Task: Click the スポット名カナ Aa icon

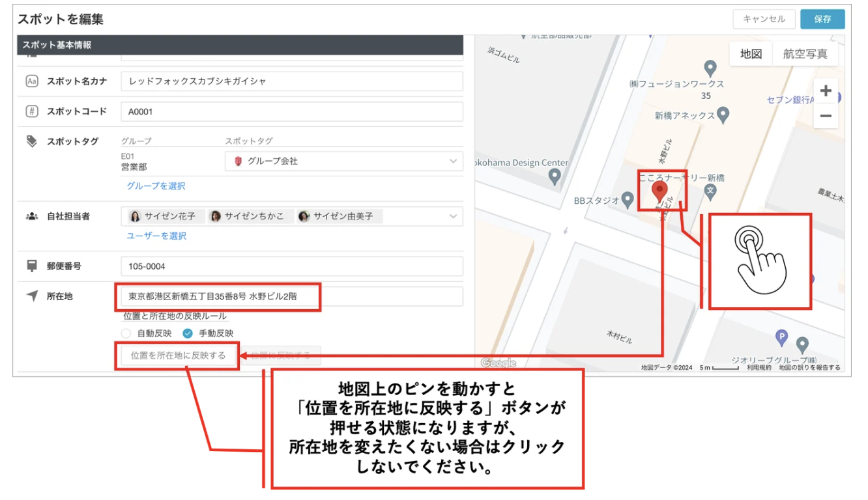Action: pyautogui.click(x=32, y=81)
